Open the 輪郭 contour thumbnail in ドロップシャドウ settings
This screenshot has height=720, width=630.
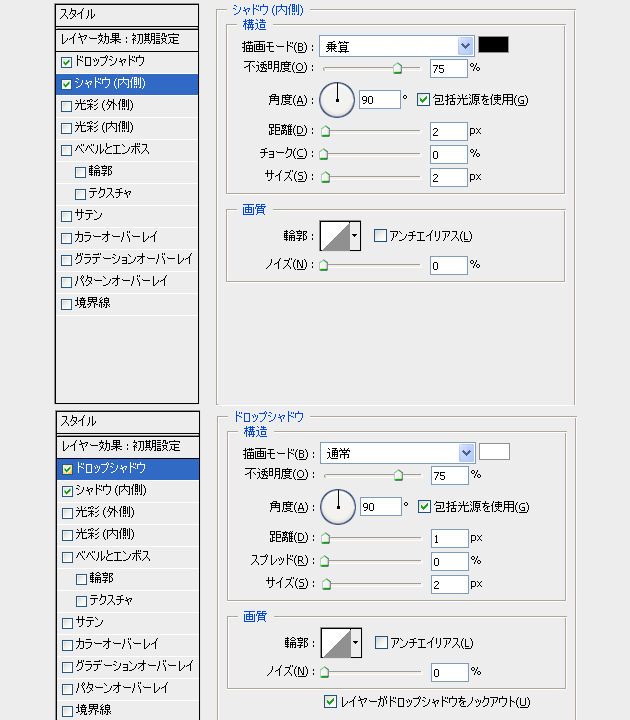click(x=336, y=643)
